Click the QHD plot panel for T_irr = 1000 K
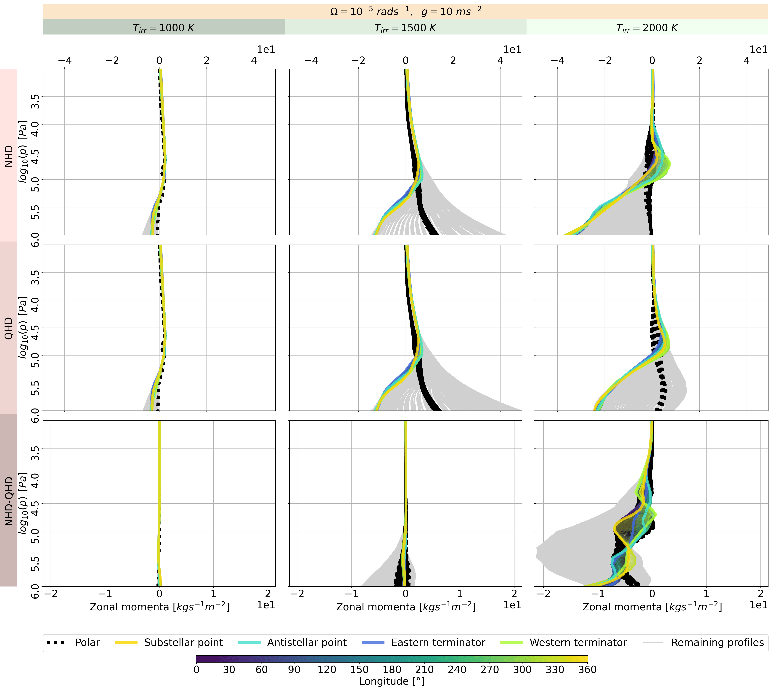This screenshot has width=784, height=690. click(x=159, y=328)
